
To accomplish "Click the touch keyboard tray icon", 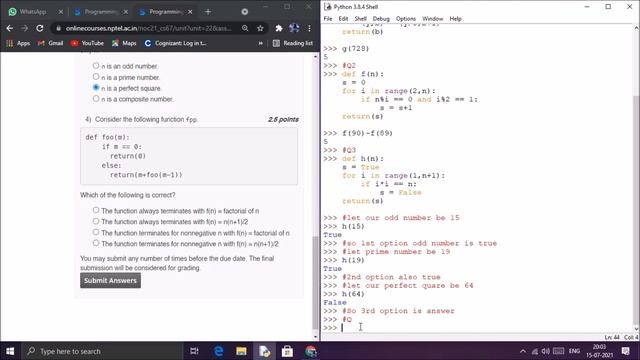I will 558,351.
